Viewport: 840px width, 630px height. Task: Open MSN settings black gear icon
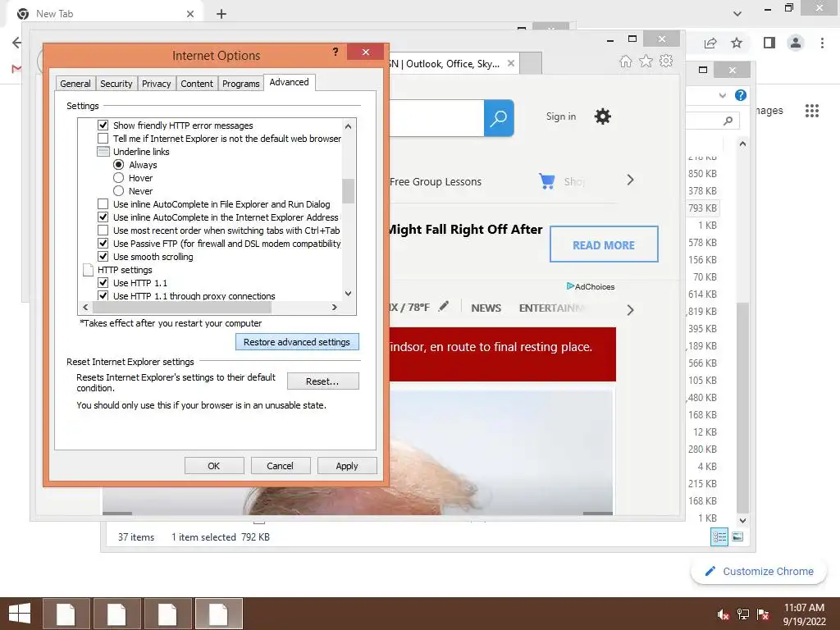click(x=603, y=116)
